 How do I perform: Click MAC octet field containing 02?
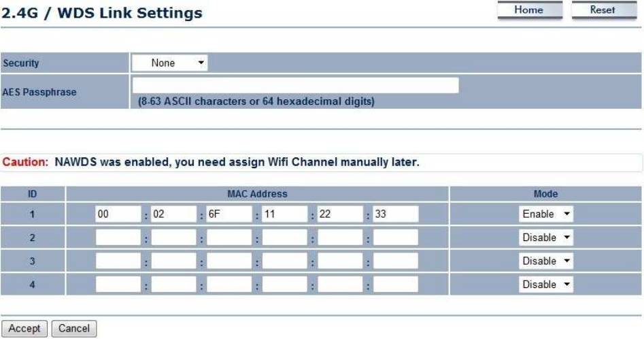[x=173, y=214]
